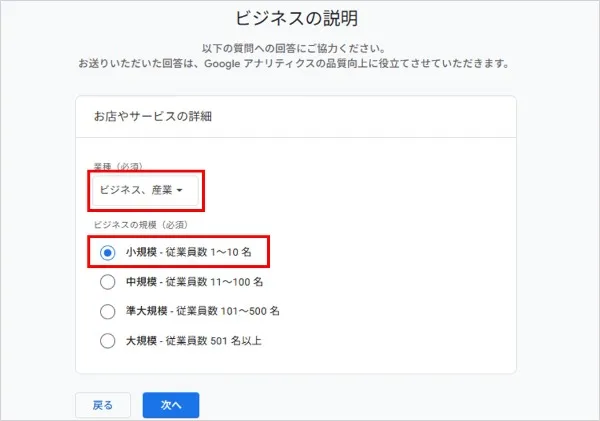
Task: Choose the 準大規模 radio button circle
Action: pos(107,311)
